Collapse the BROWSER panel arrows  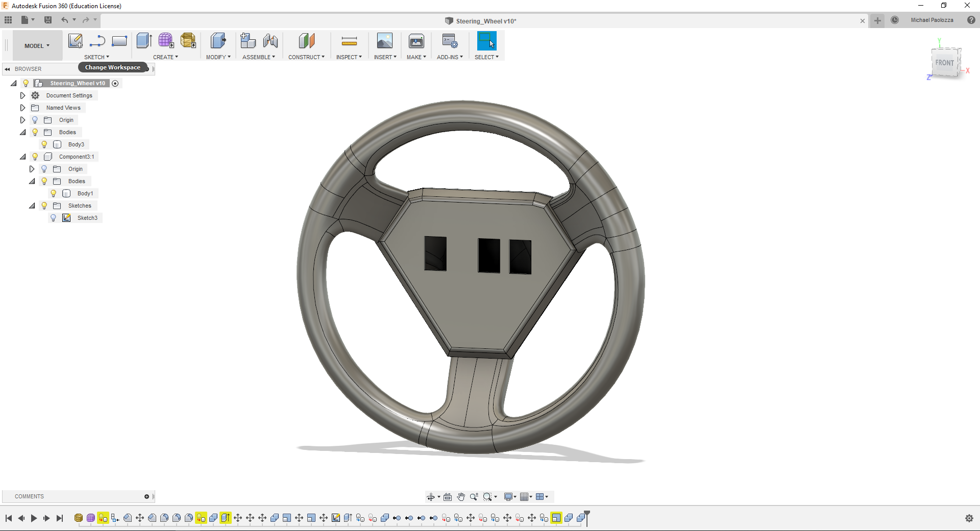7,69
